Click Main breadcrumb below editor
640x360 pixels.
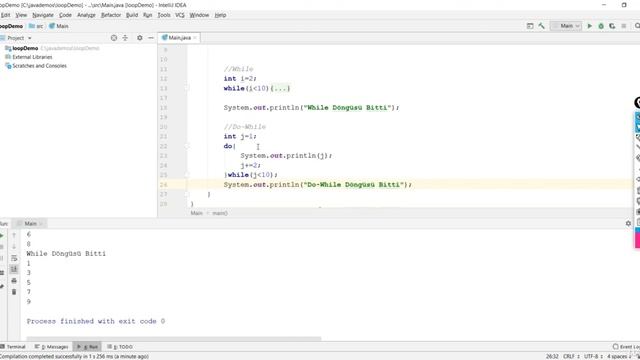click(196, 213)
